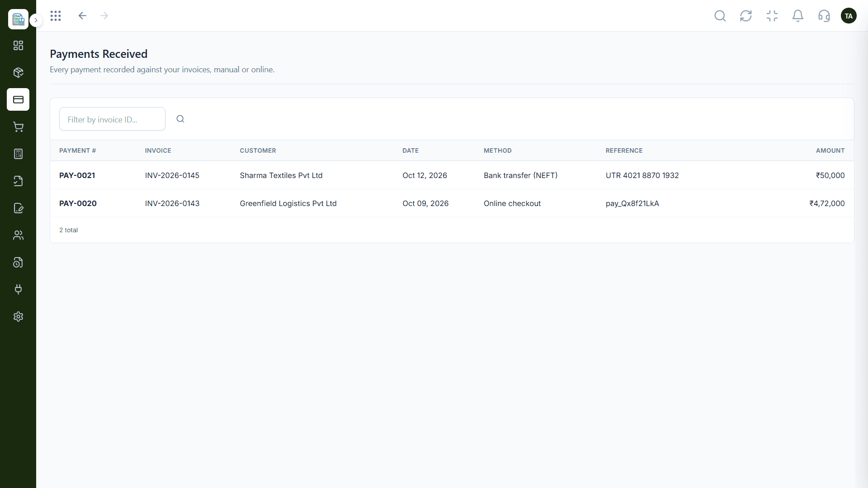Click the ₹50,000 amount cell

coord(830,175)
